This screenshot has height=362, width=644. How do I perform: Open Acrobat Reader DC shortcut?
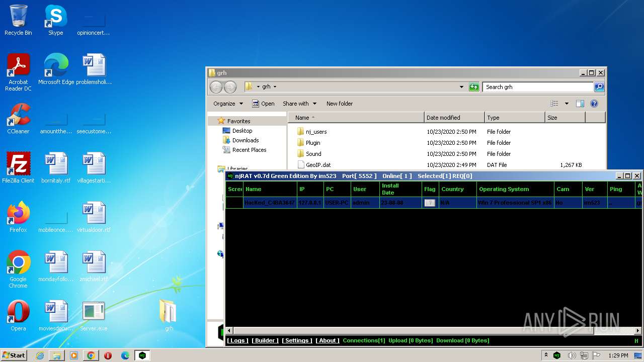(18, 72)
